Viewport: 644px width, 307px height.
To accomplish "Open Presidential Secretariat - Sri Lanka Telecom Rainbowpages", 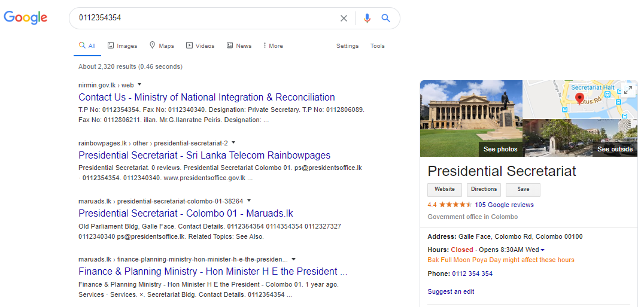I will [x=205, y=155].
